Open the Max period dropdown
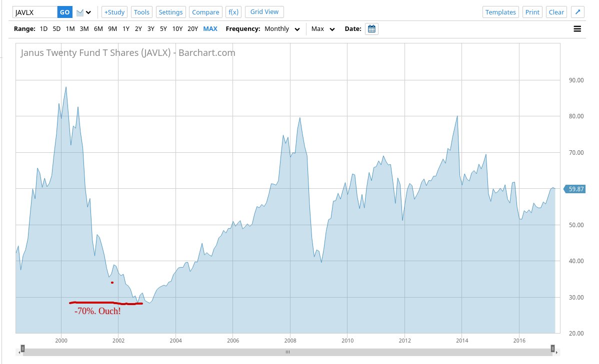The width and height of the screenshot is (599, 364). pyautogui.click(x=323, y=29)
